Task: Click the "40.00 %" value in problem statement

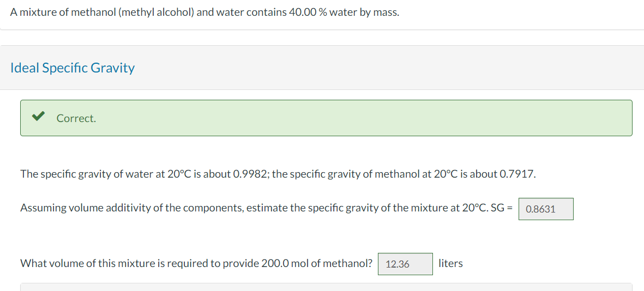Action: pos(306,12)
